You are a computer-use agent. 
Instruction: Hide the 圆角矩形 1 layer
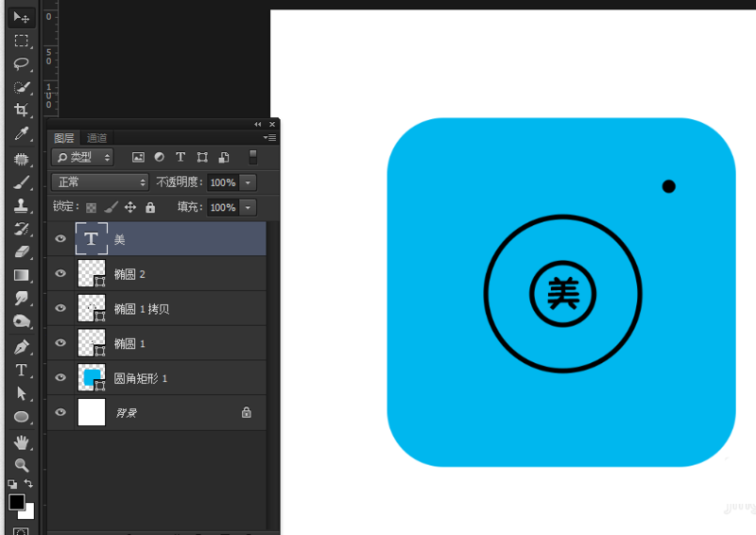click(60, 378)
